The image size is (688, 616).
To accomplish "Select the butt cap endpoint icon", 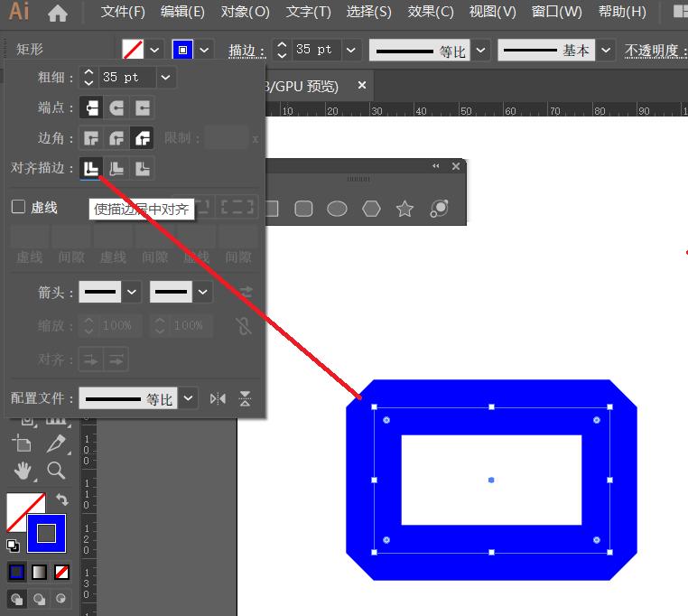I will tap(91, 107).
